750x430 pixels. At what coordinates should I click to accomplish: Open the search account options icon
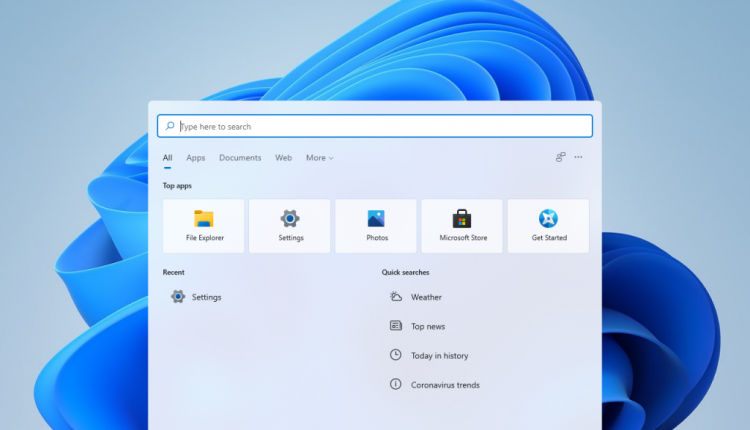[x=561, y=157]
